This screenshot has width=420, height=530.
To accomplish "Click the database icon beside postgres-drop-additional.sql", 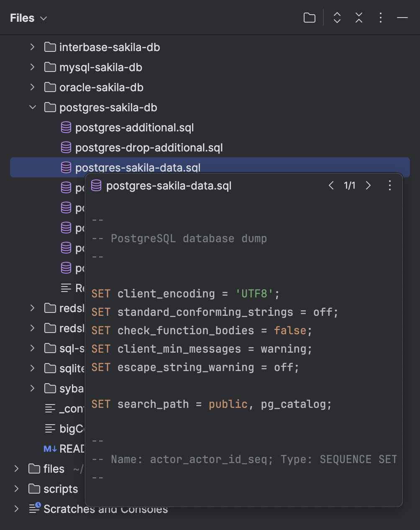I will [x=66, y=147].
